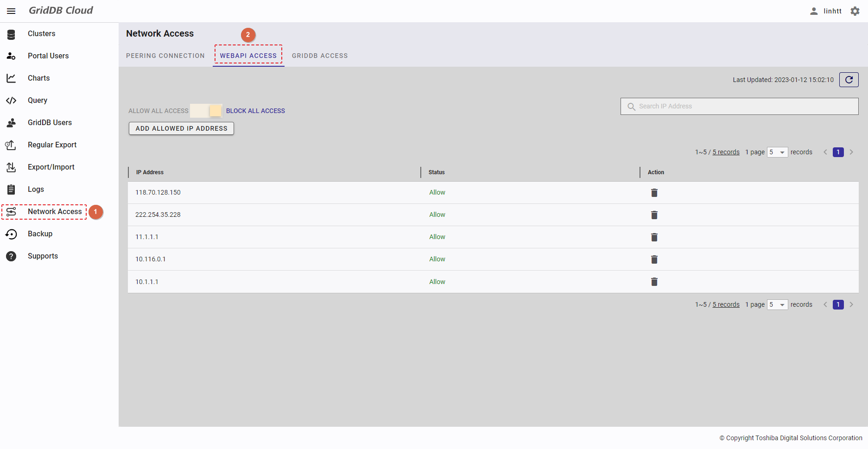Open the top records-per-page dropdown
Viewport: 868px width, 449px height.
click(x=777, y=152)
